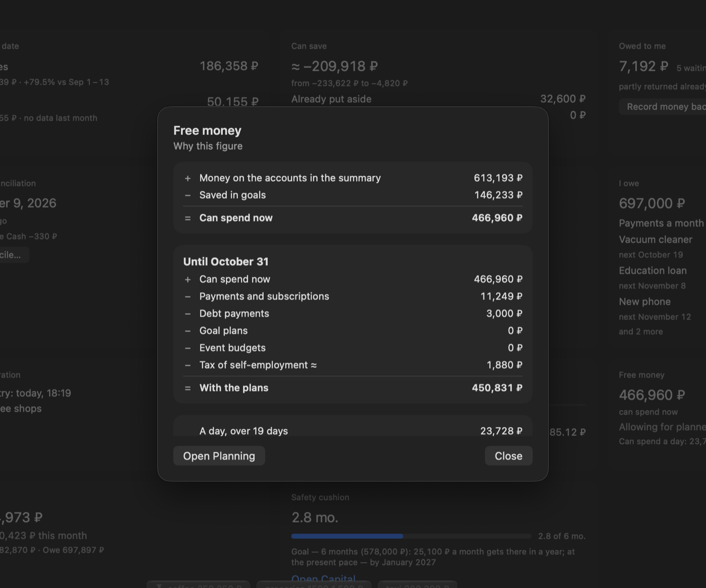Select the 'With the plans' total label
Viewport: 706px width, 588px height.
click(234, 388)
